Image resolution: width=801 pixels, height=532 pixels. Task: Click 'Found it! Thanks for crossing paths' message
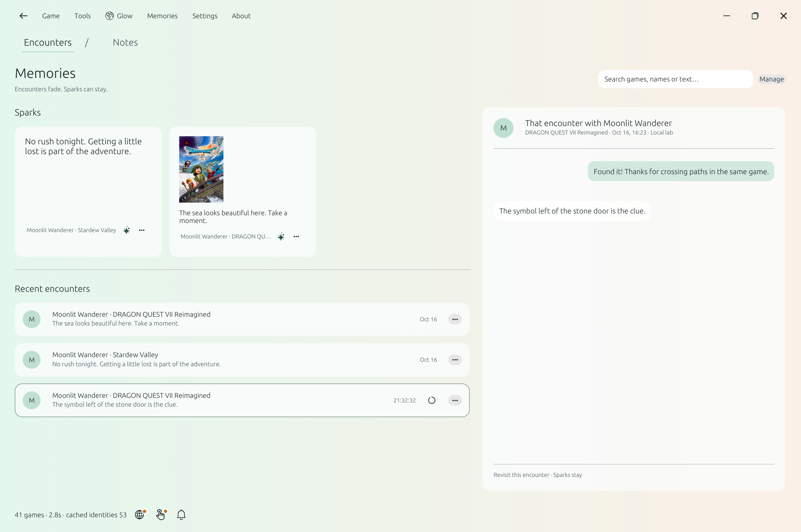click(681, 171)
